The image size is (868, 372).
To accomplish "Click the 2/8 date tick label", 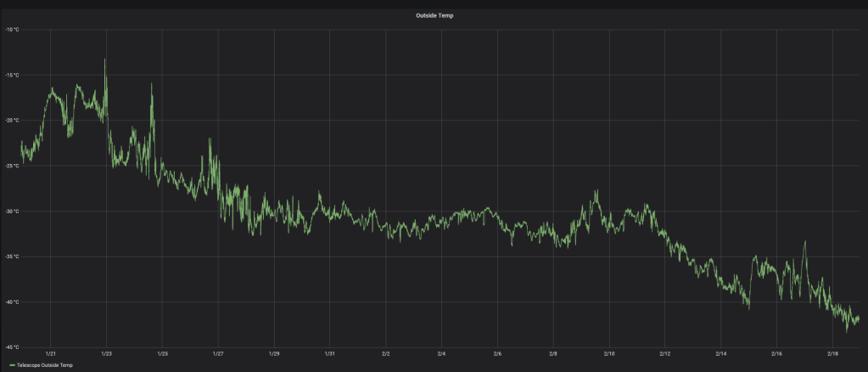I will coord(553,353).
